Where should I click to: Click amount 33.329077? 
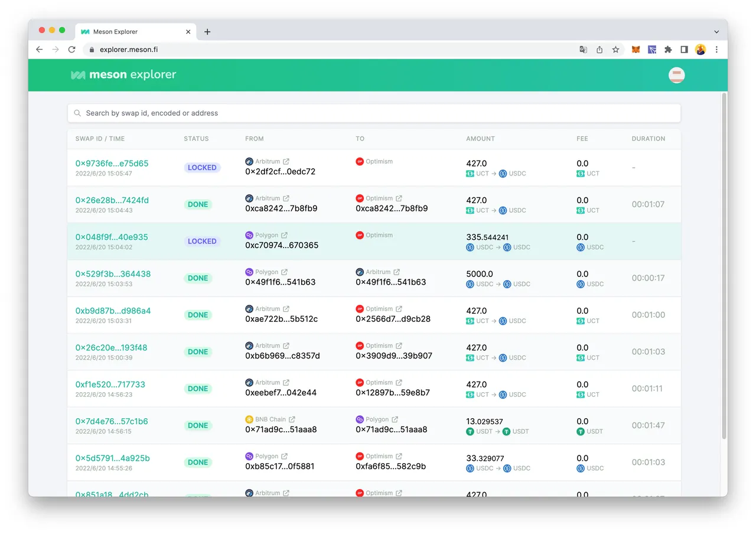(x=485, y=458)
